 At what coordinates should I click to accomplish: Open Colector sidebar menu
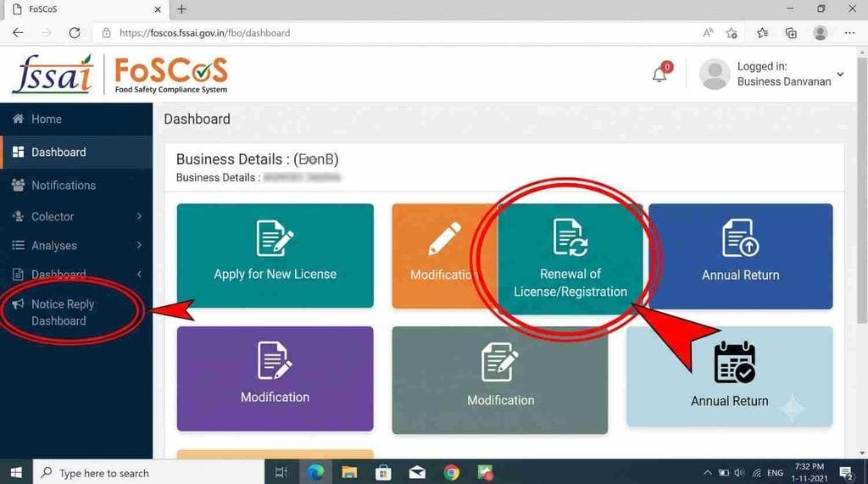(75, 216)
